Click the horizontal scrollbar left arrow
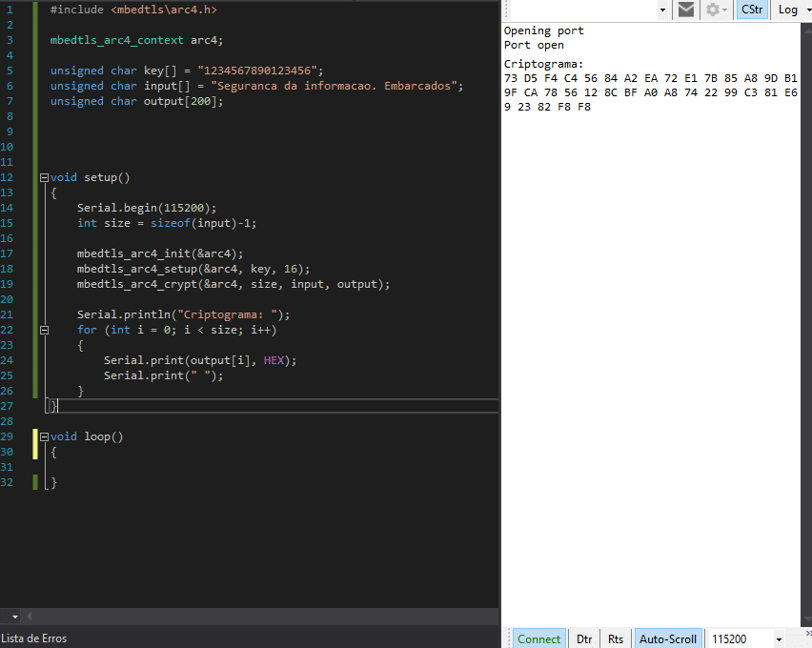Image resolution: width=812 pixels, height=648 pixels. (x=29, y=617)
